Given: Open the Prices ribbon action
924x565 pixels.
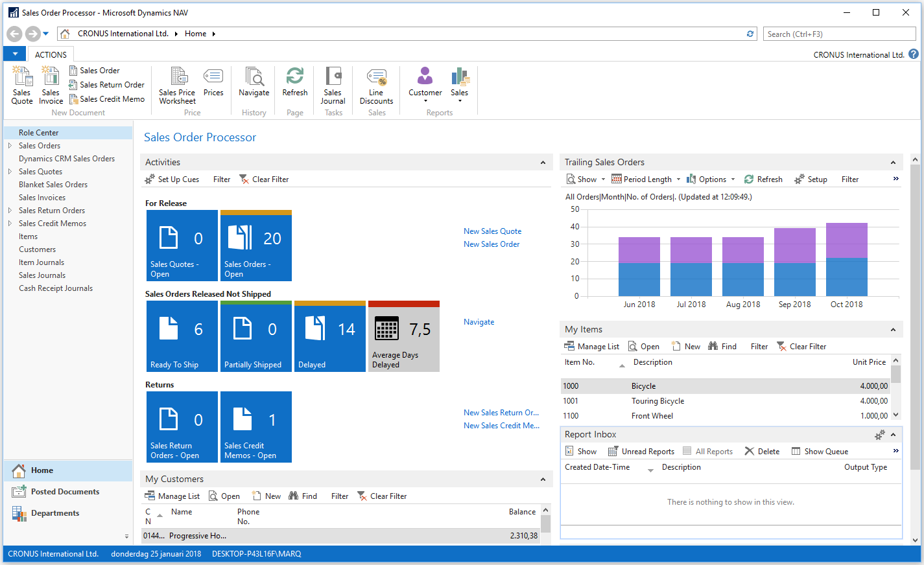Looking at the screenshot, I should pyautogui.click(x=213, y=82).
